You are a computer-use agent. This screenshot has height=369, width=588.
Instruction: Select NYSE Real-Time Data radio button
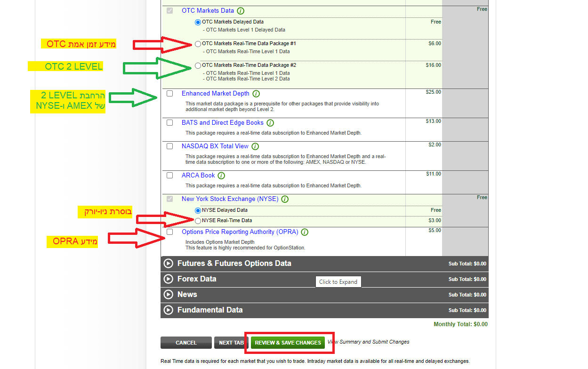tap(198, 221)
